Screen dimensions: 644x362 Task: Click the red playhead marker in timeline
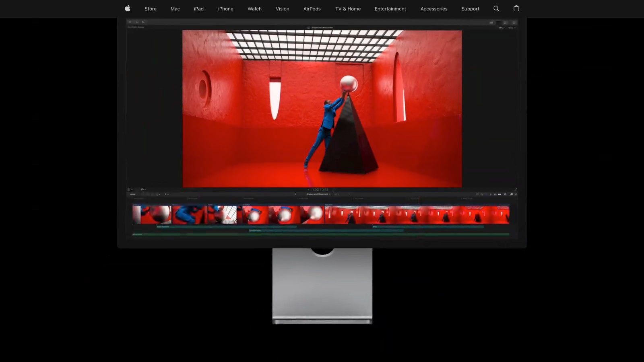point(419,199)
